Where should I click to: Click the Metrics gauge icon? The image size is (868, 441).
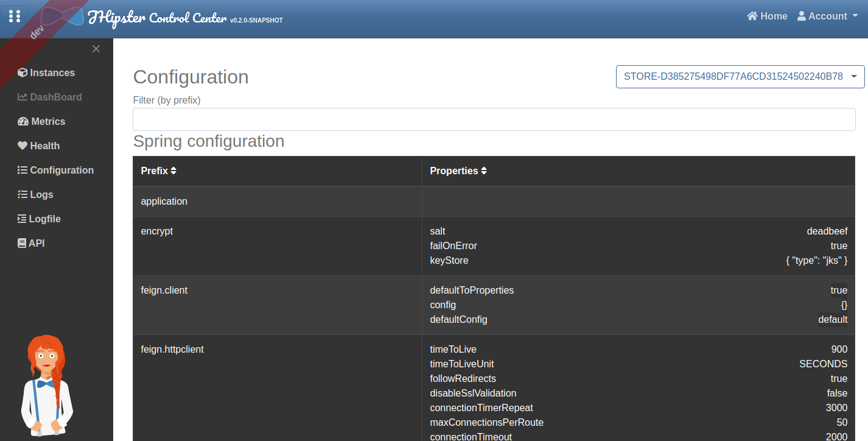pyautogui.click(x=23, y=122)
